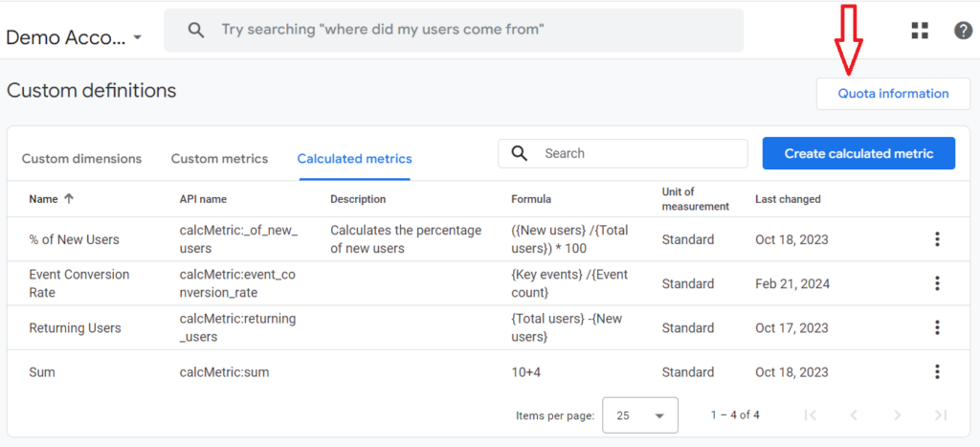Click the Oct 17, 2023 date cell
The image size is (980, 447).
point(791,327)
